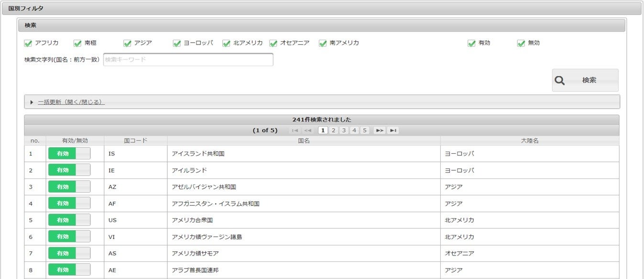Select page 3 in paginator
The width and height of the screenshot is (644, 279).
coord(344,130)
